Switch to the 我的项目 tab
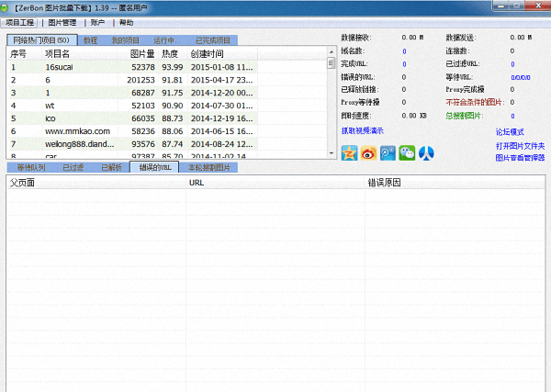551x392 pixels. pos(126,40)
